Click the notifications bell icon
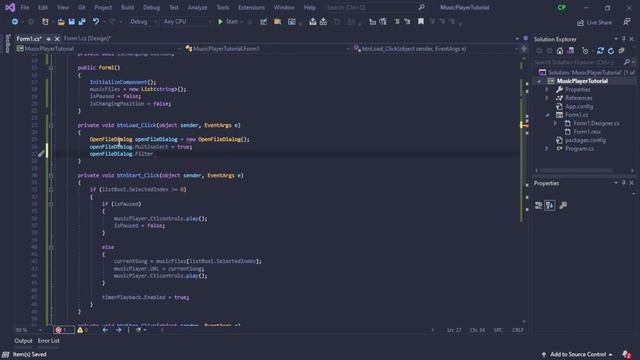 (x=627, y=354)
